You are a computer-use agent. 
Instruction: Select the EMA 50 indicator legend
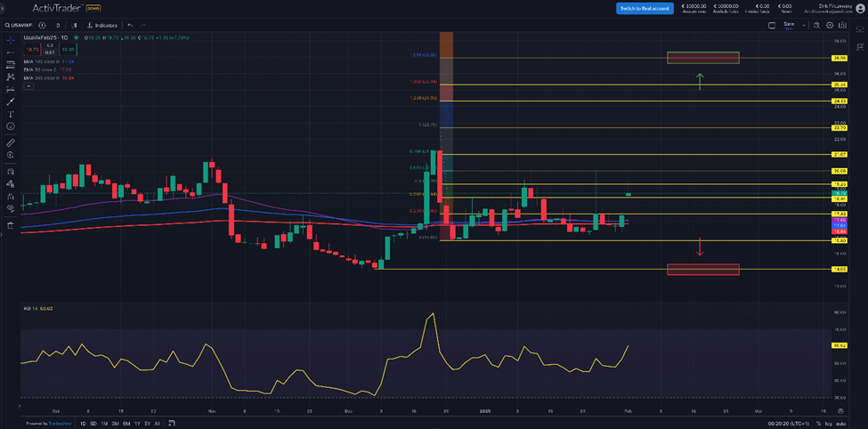pos(48,69)
